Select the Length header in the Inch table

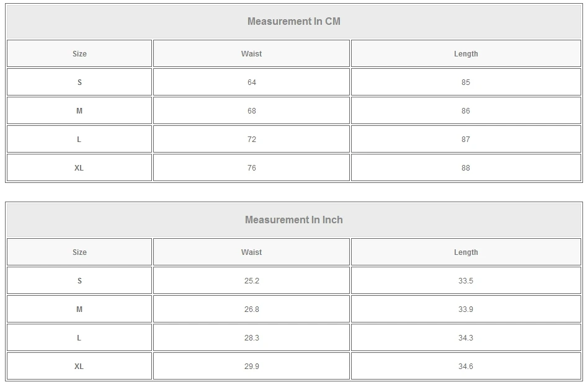coord(466,252)
